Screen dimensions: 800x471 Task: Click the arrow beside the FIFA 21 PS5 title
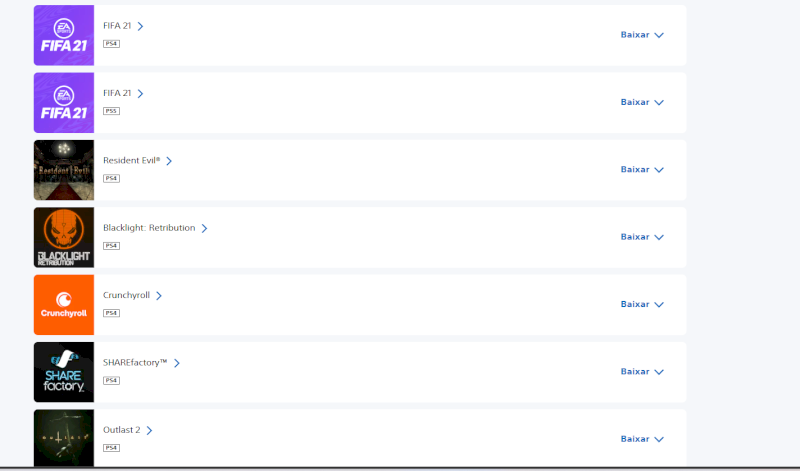click(x=140, y=93)
